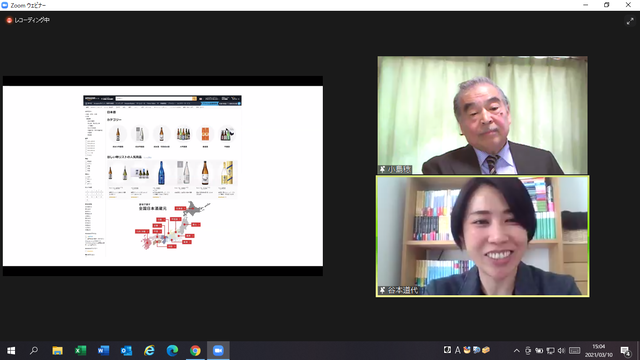The height and width of the screenshot is (360, 640).
Task: Open the Action Center notifications icon
Action: (625, 351)
